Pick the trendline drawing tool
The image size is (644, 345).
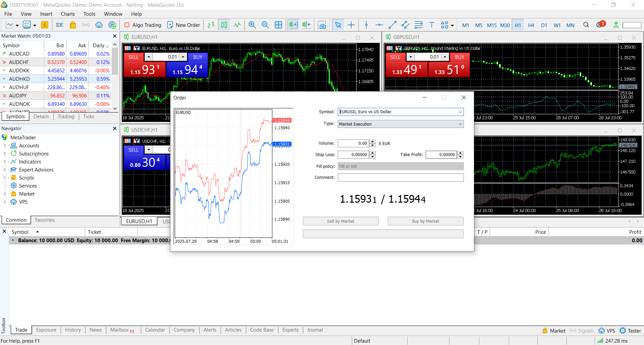pyautogui.click(x=392, y=25)
